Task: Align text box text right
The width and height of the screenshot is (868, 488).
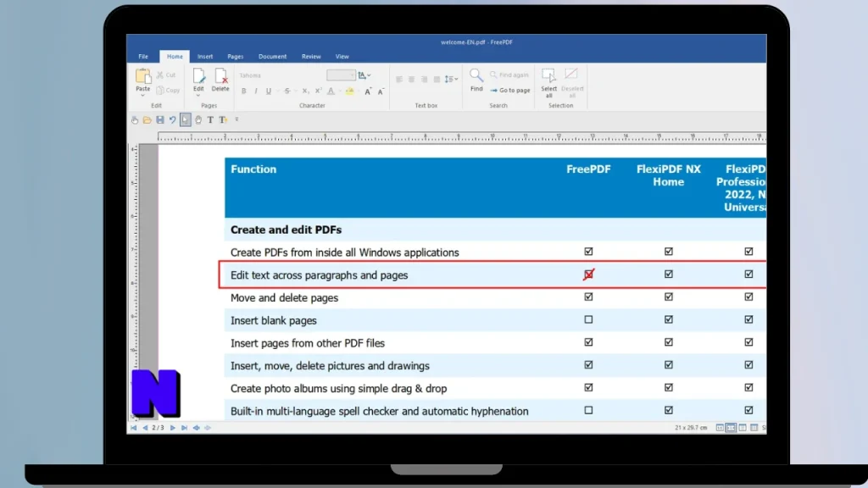Action: 424,80
